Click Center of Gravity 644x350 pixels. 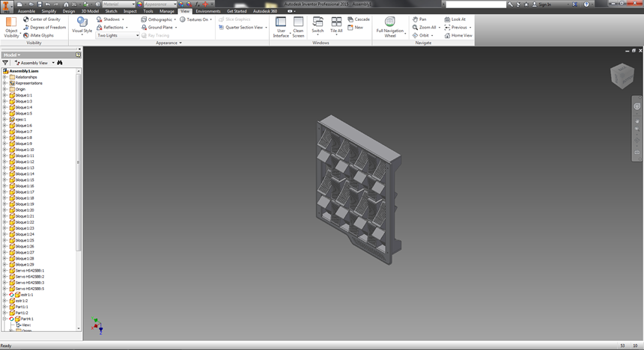41,19
